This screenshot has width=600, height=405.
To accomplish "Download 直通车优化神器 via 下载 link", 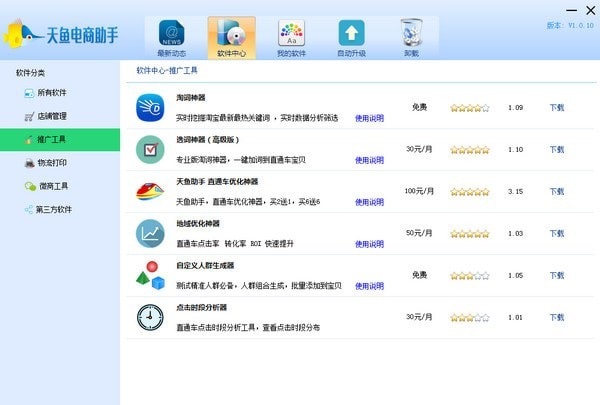I will 557,191.
